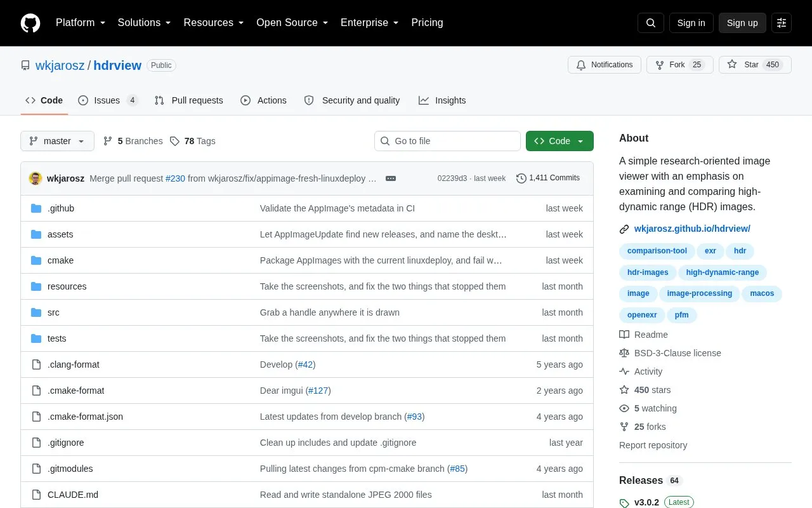Viewport: 812px width, 508px height.
Task: Open the green Code dropdown button
Action: 560,141
